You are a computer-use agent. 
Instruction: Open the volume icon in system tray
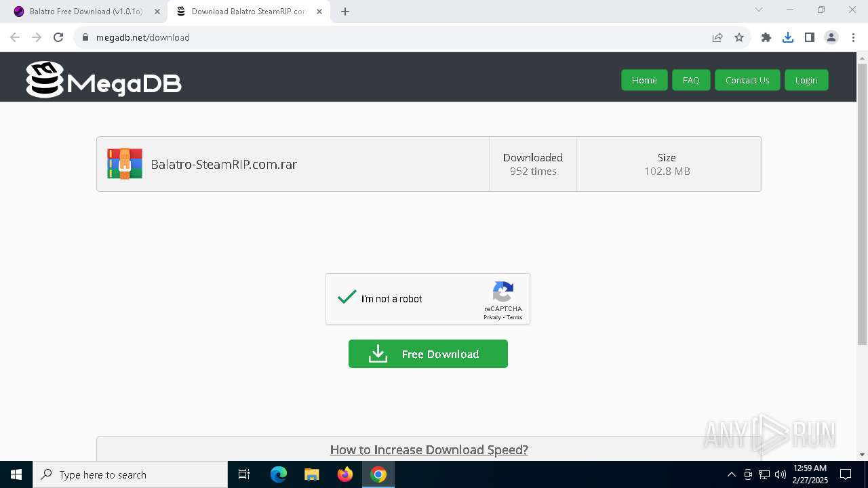(781, 474)
